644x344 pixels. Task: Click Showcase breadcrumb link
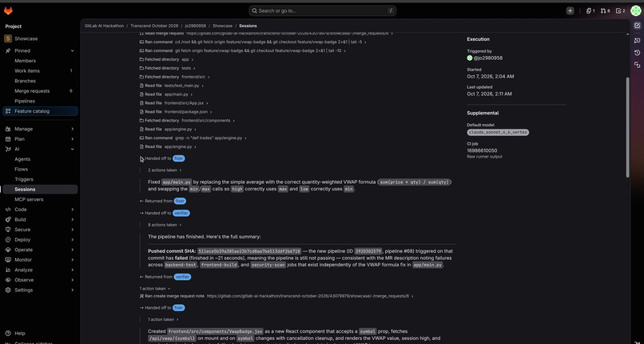click(222, 26)
